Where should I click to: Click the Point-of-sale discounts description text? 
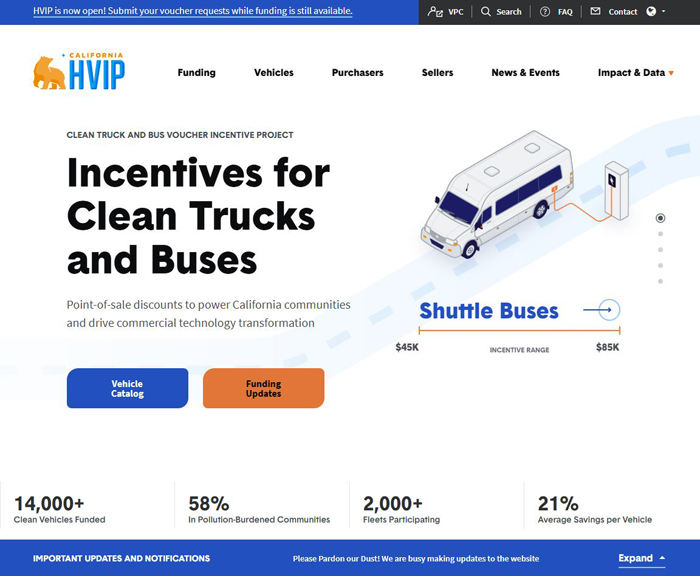pos(208,313)
